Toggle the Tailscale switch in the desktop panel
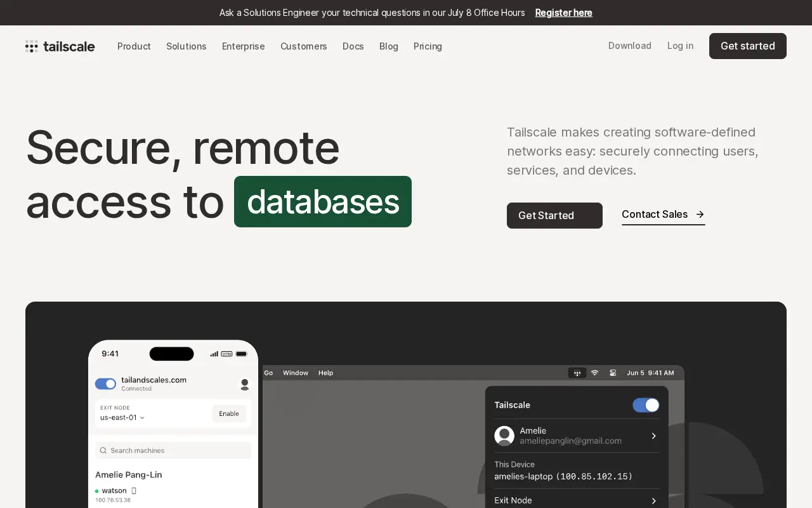The image size is (812, 508). (646, 405)
